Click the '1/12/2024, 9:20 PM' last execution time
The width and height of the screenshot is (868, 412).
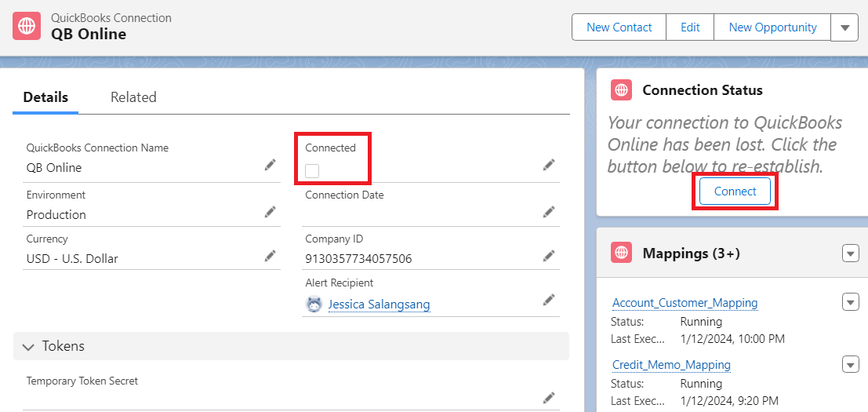pos(729,400)
